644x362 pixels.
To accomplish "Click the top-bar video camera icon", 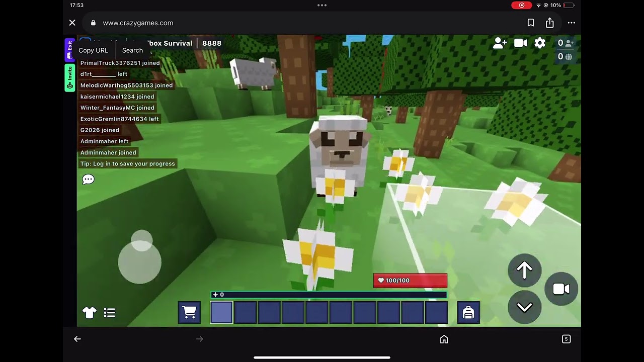I will 521,43.
